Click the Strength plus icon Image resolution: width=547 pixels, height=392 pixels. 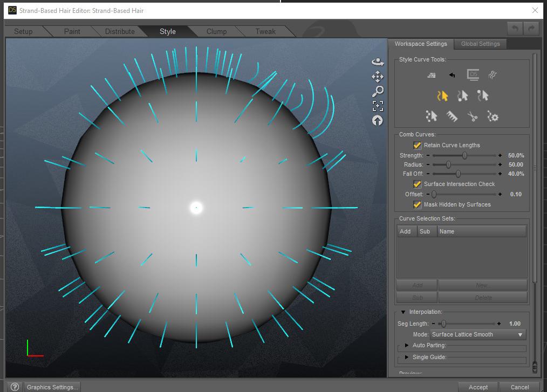pyautogui.click(x=500, y=155)
